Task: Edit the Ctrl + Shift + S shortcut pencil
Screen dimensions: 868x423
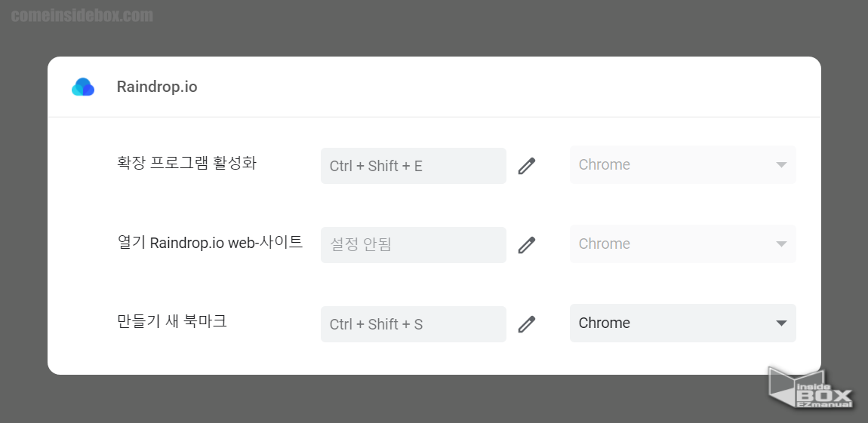Action: coord(526,324)
